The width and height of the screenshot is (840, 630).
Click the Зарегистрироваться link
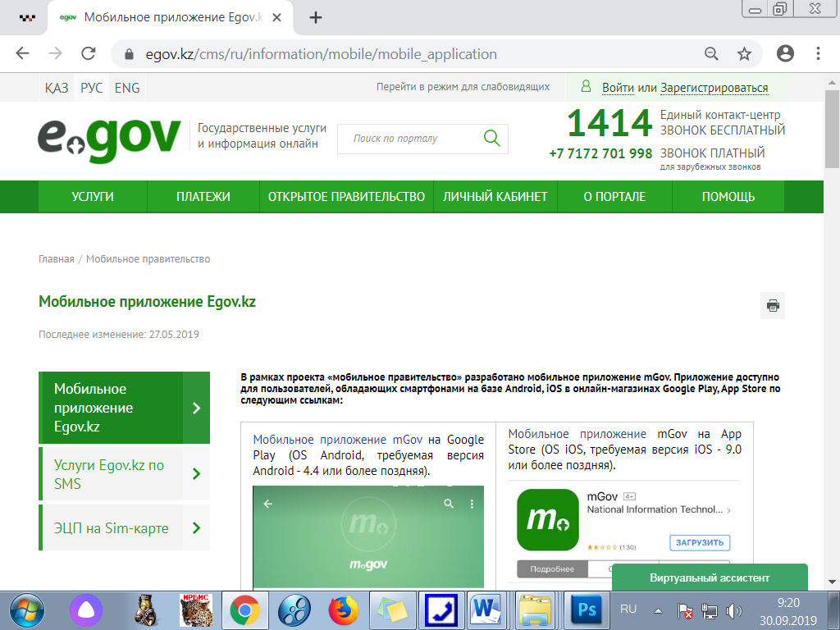[714, 88]
